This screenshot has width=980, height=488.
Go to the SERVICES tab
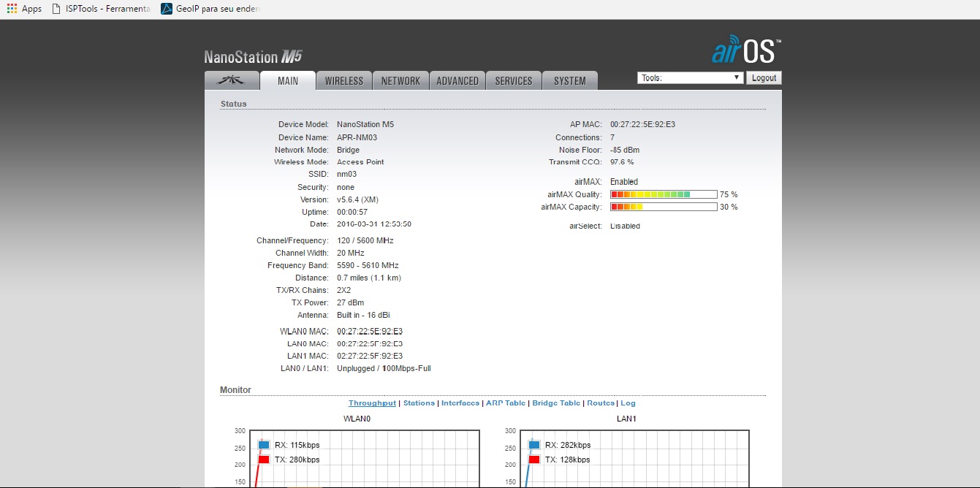click(x=514, y=81)
